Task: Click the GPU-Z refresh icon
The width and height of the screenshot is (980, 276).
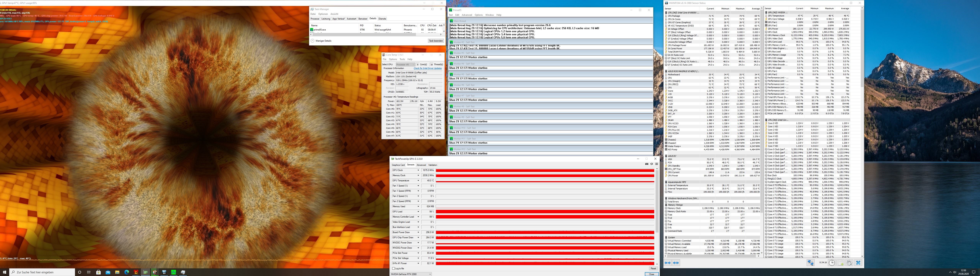Action: tap(651, 164)
